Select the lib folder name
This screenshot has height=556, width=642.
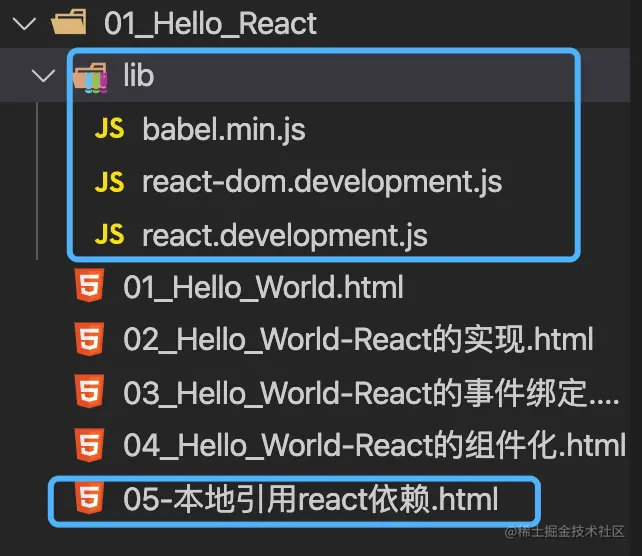(139, 75)
